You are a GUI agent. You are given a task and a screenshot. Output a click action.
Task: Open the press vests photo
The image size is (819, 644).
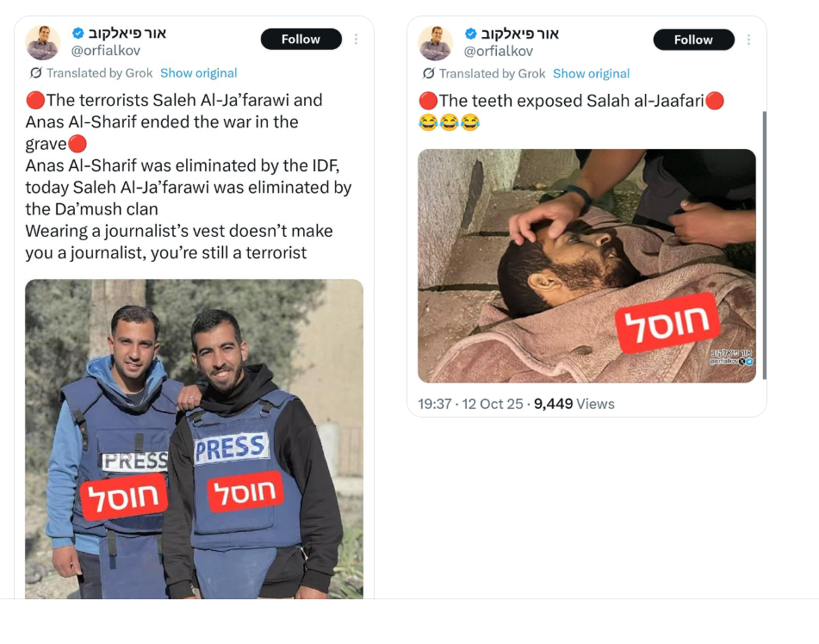[x=195, y=439]
